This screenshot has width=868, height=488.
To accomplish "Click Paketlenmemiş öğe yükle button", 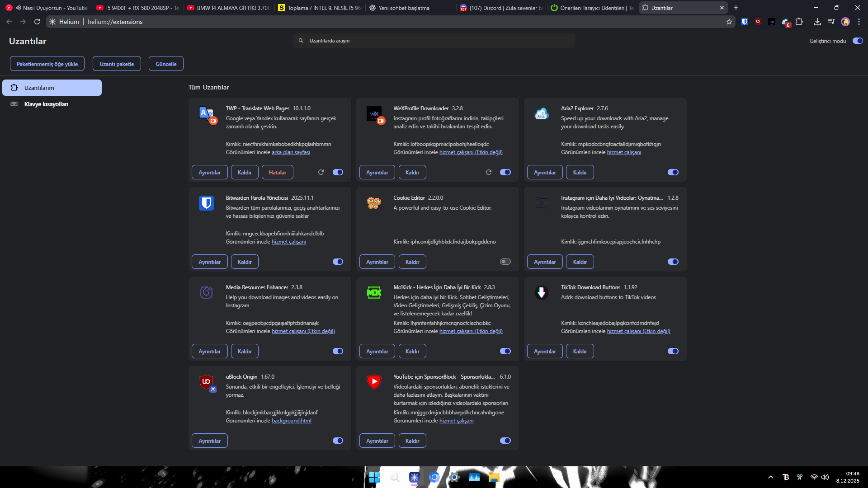I will click(47, 64).
